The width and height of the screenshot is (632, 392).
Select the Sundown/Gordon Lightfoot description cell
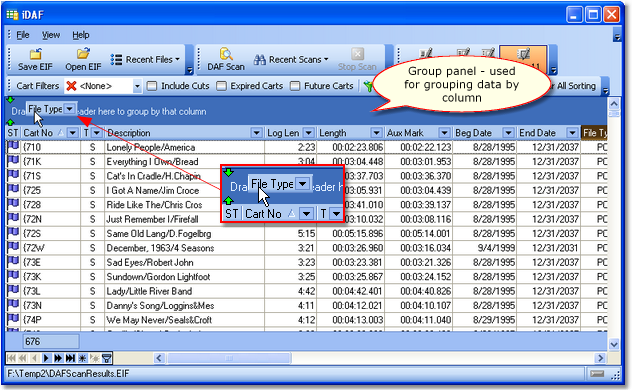[185, 277]
